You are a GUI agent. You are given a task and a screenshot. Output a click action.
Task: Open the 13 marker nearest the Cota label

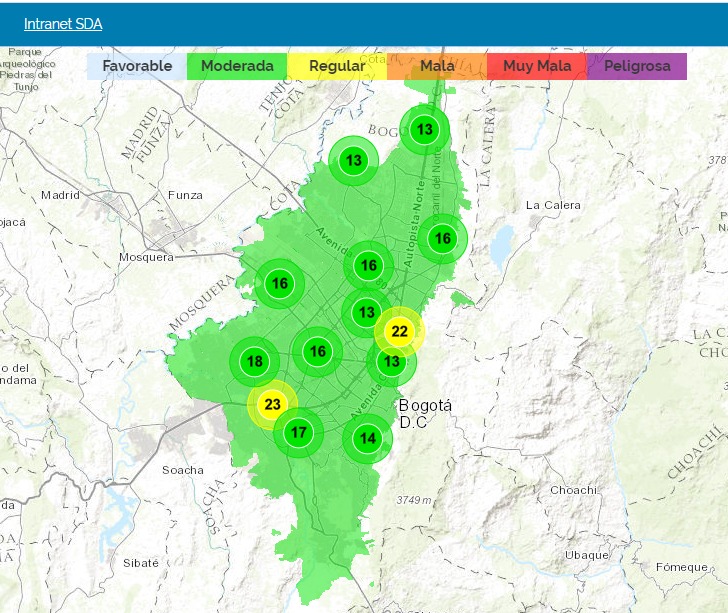354,161
